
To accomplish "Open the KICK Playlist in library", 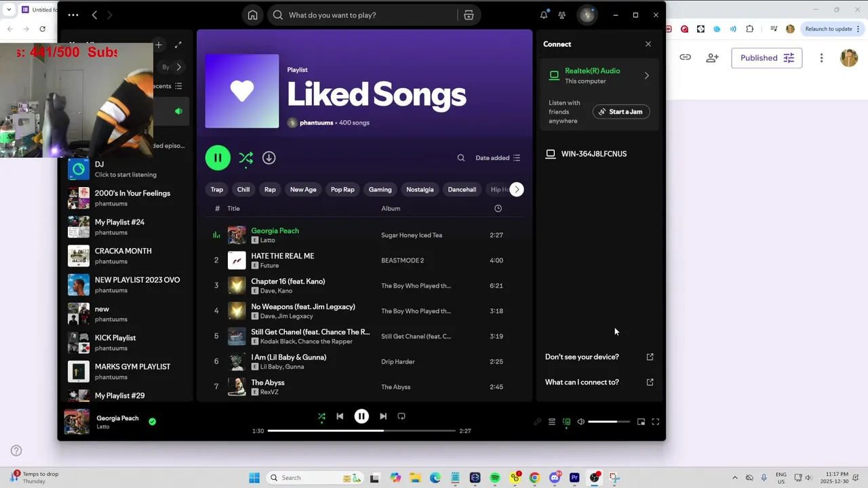I will (x=125, y=343).
